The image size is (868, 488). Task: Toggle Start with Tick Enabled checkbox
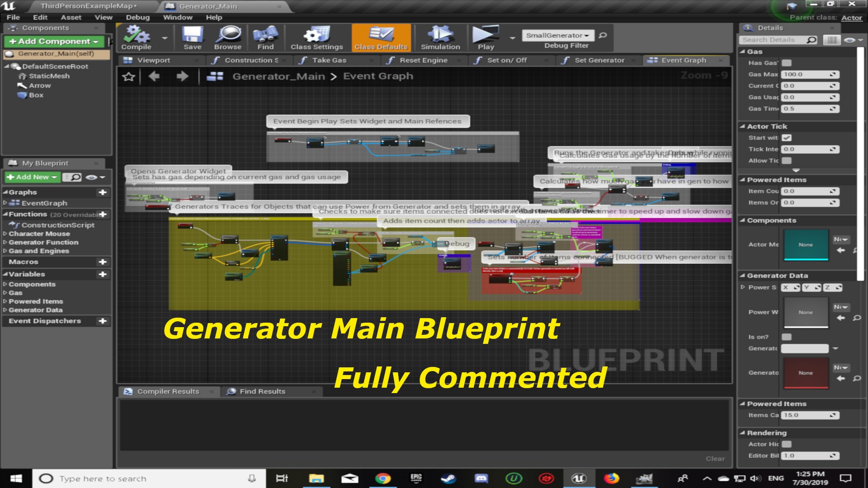coord(788,138)
